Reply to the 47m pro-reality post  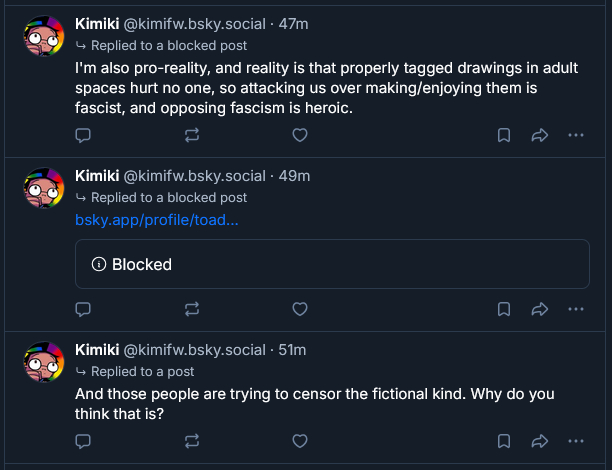[84, 135]
